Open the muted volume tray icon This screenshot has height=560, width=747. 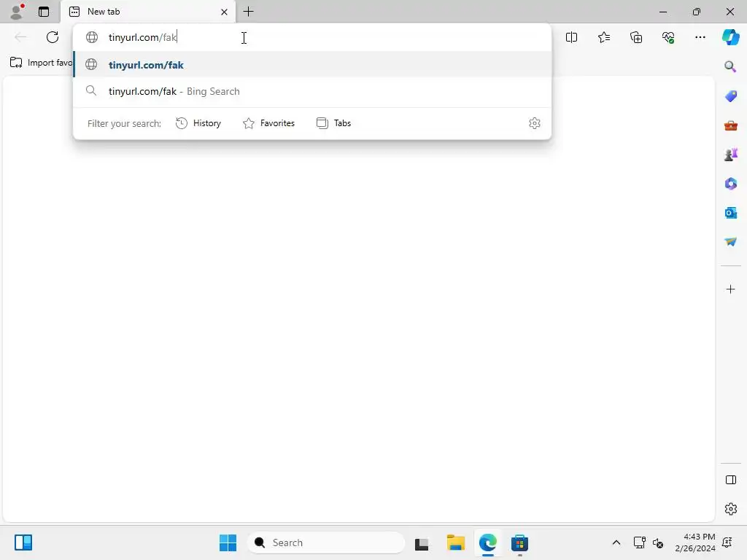658,542
